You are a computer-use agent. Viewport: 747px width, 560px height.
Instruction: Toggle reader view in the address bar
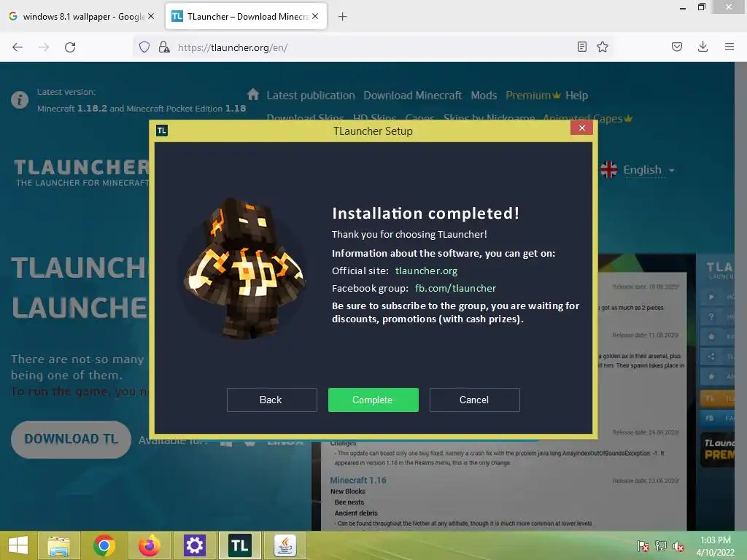pos(581,47)
